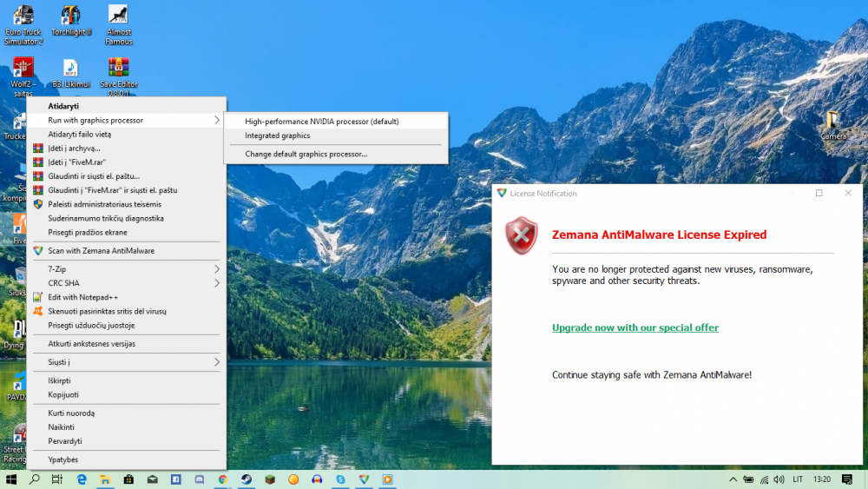Choose Kopijuoti from the context menu

[127, 395]
